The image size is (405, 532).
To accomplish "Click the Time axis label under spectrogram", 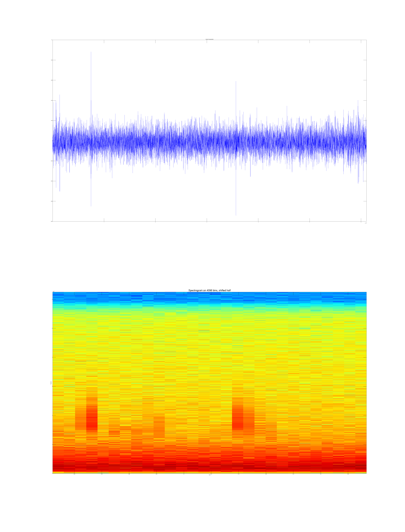I will coord(209,475).
